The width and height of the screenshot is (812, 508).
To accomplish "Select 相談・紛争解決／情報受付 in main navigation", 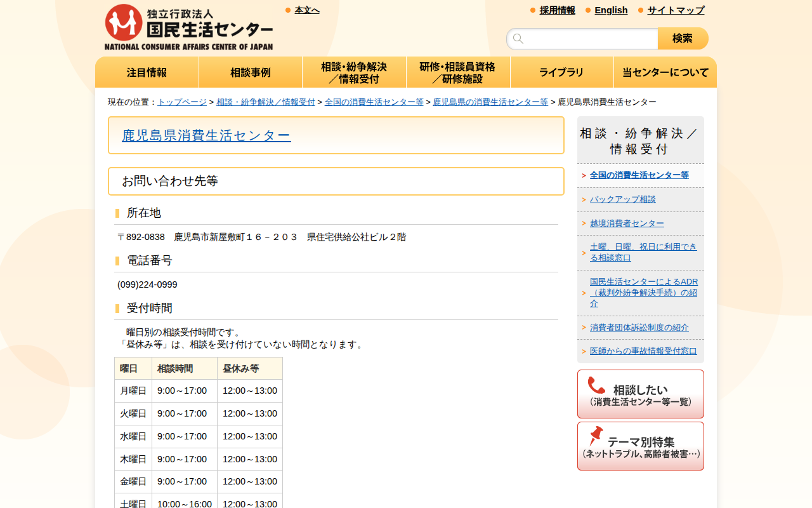I will pos(354,72).
